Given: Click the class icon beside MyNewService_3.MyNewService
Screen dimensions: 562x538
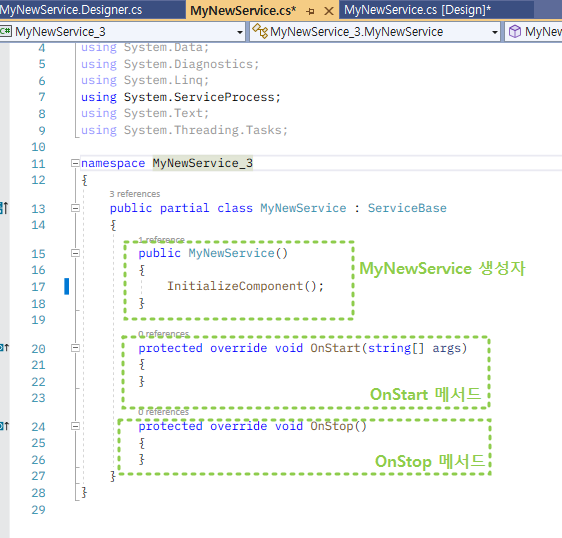Looking at the screenshot, I should tap(260, 31).
